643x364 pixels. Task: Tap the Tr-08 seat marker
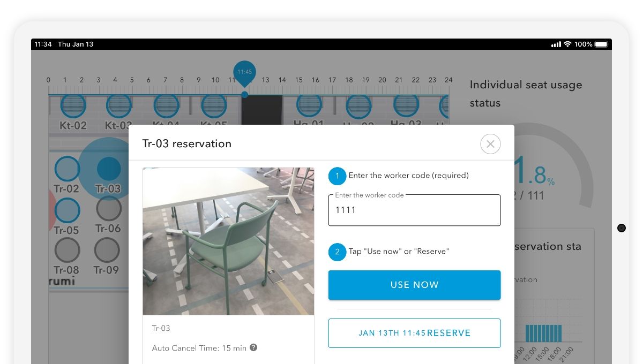(x=67, y=250)
